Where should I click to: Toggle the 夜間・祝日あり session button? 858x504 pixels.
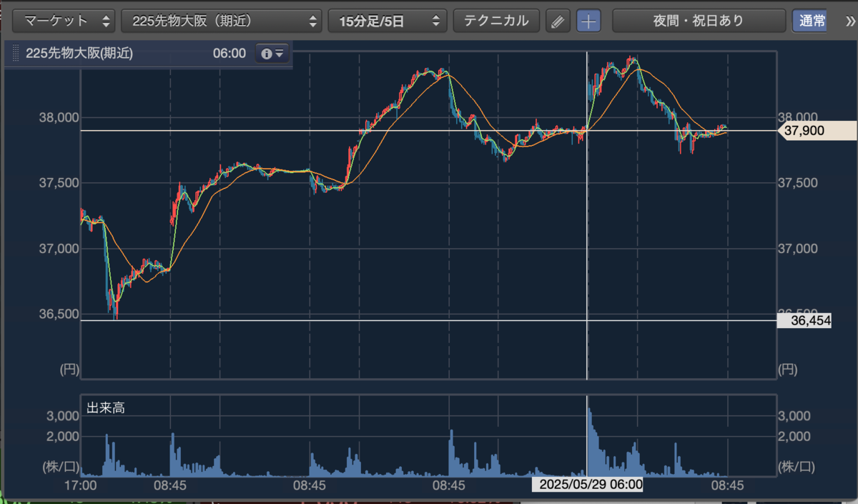tap(699, 21)
